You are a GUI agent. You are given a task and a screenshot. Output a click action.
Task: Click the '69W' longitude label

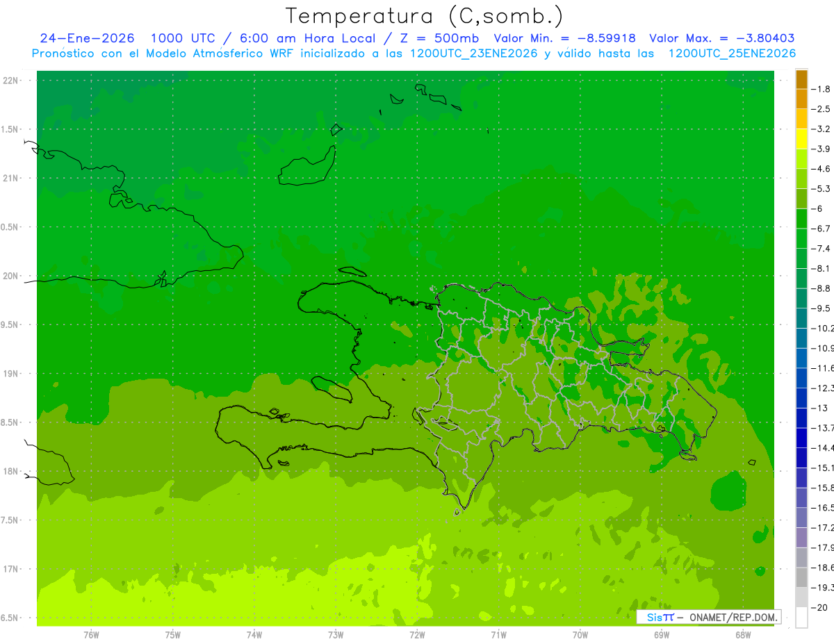(x=661, y=635)
